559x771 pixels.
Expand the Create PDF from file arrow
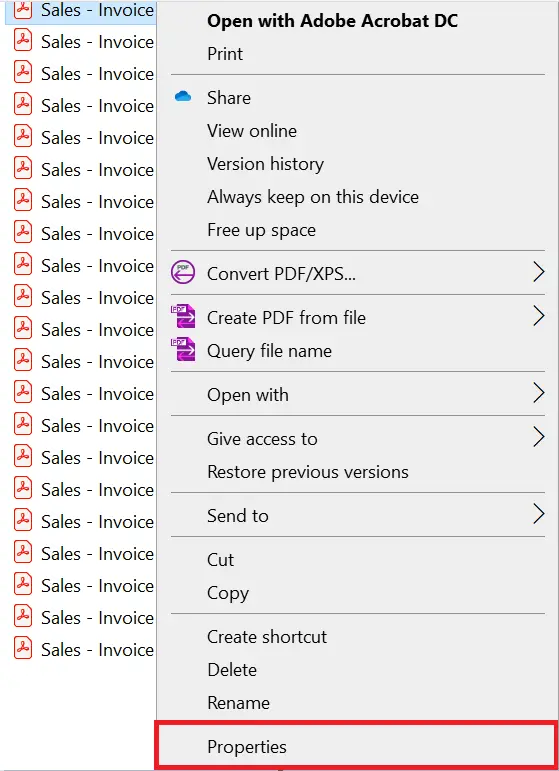coord(539,317)
